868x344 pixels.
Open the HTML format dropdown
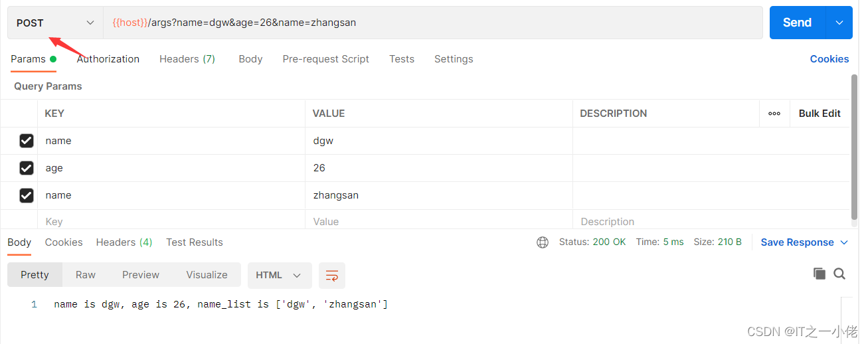pyautogui.click(x=278, y=275)
